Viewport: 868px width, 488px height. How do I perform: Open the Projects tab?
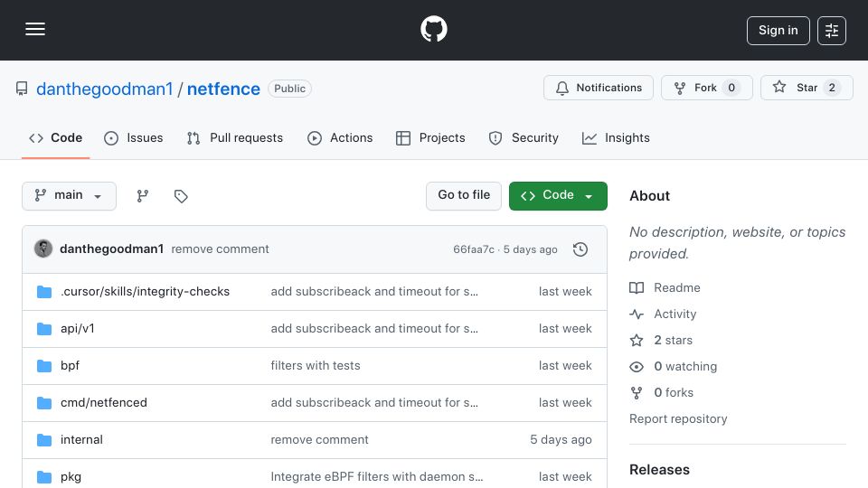pos(430,137)
